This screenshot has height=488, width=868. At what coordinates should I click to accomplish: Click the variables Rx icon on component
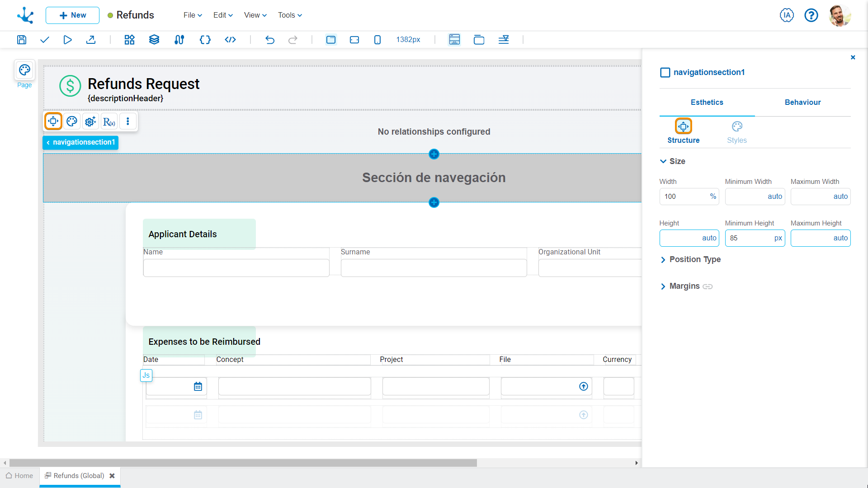pos(109,122)
